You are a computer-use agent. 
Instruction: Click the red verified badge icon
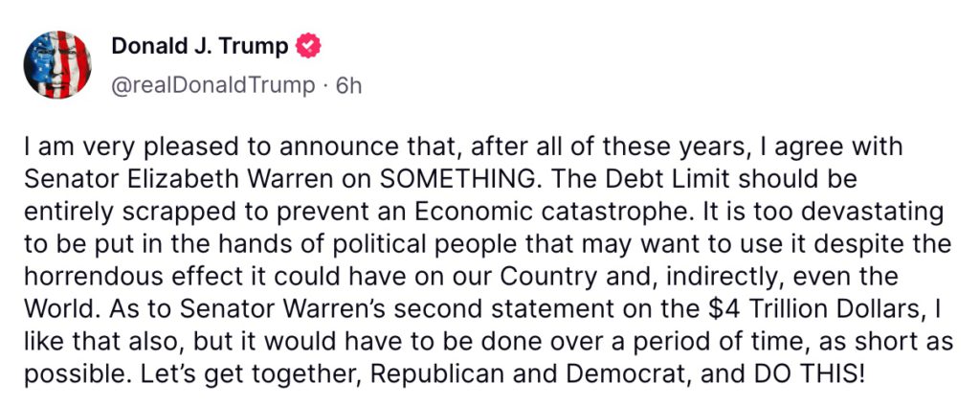click(x=309, y=46)
